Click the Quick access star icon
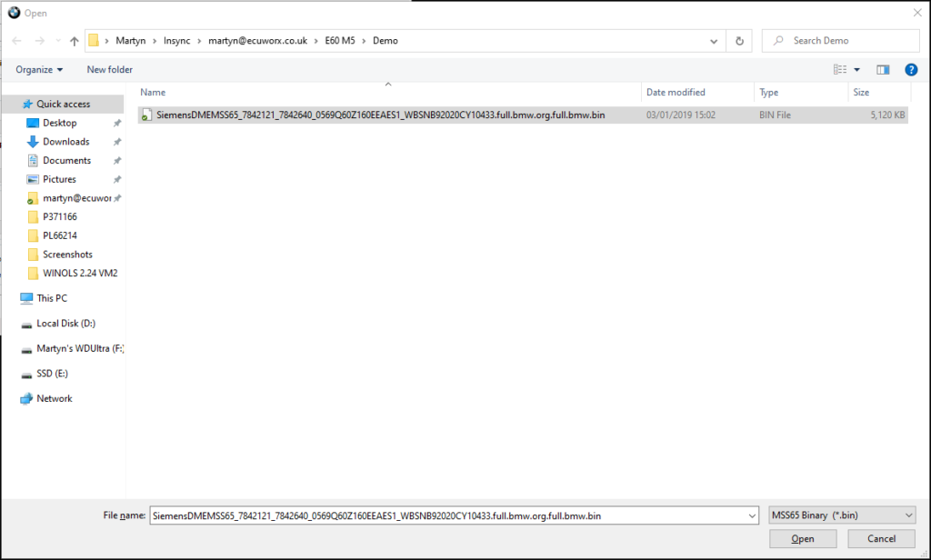 (x=26, y=104)
